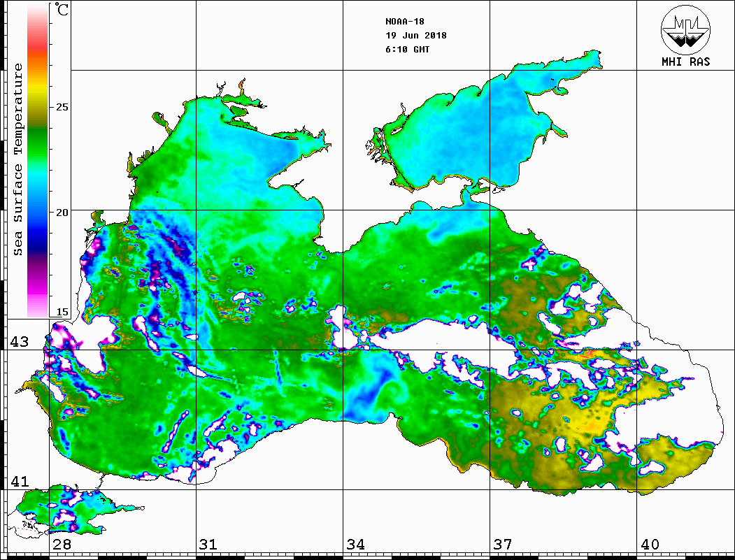This screenshot has width=735, height=560.
Task: Click the 'MHI RAS' text label
Action: point(686,62)
